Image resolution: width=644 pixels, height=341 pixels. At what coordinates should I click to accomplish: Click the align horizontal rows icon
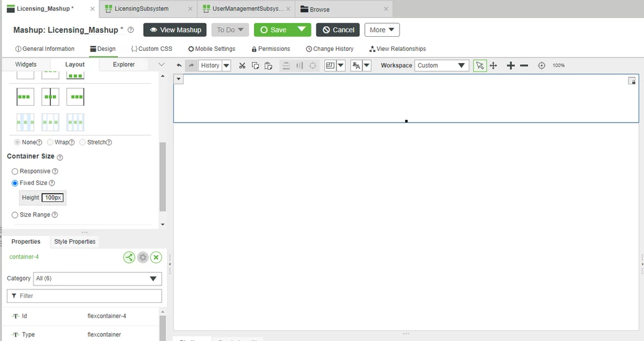286,65
